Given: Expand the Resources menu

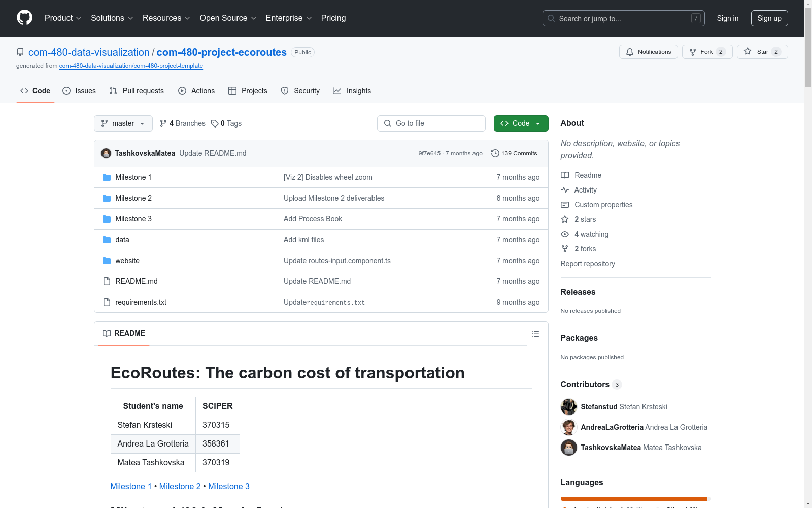Looking at the screenshot, I should tap(166, 18).
